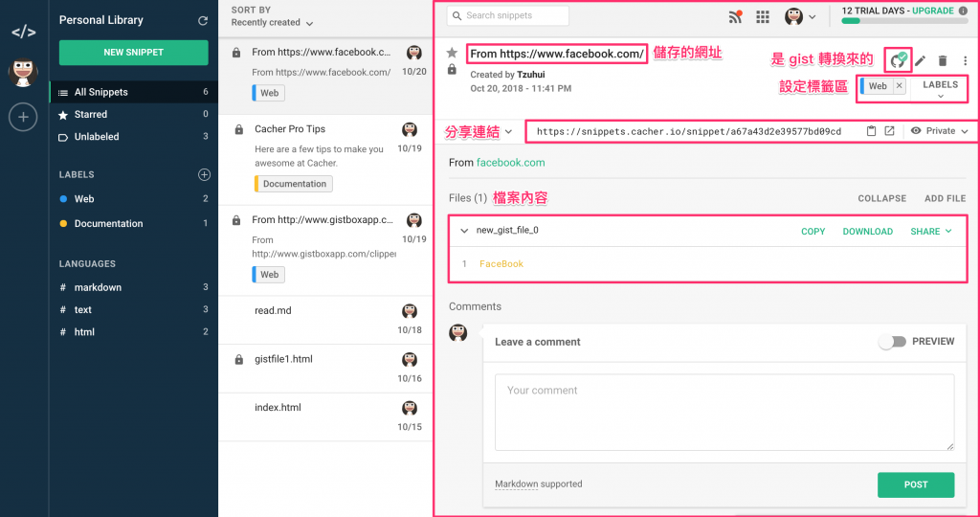Click COLLAPSE files
The height and width of the screenshot is (517, 980).
coord(881,198)
